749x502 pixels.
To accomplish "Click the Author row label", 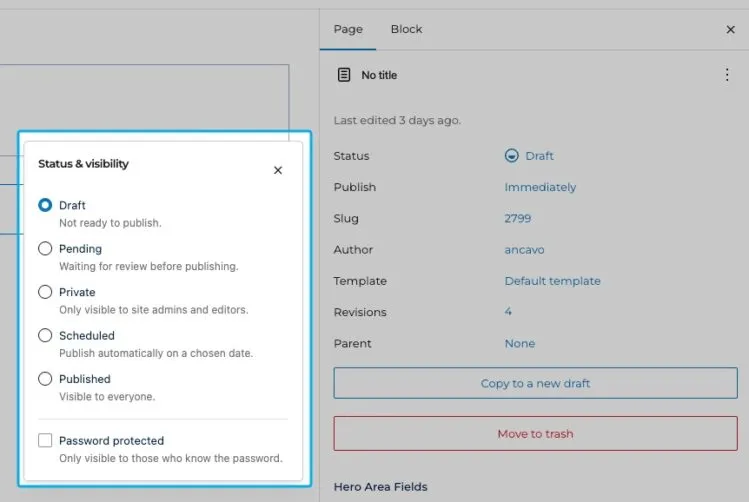I will point(353,250).
